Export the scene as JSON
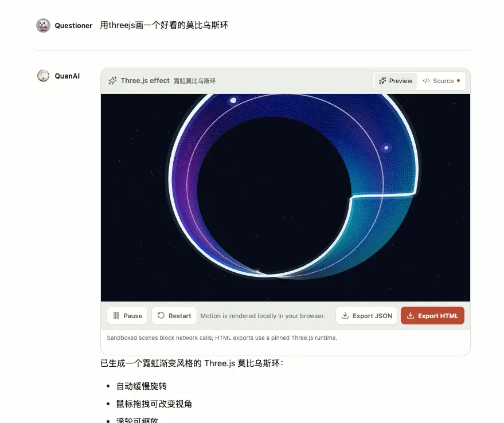The image size is (504, 423). pos(366,315)
